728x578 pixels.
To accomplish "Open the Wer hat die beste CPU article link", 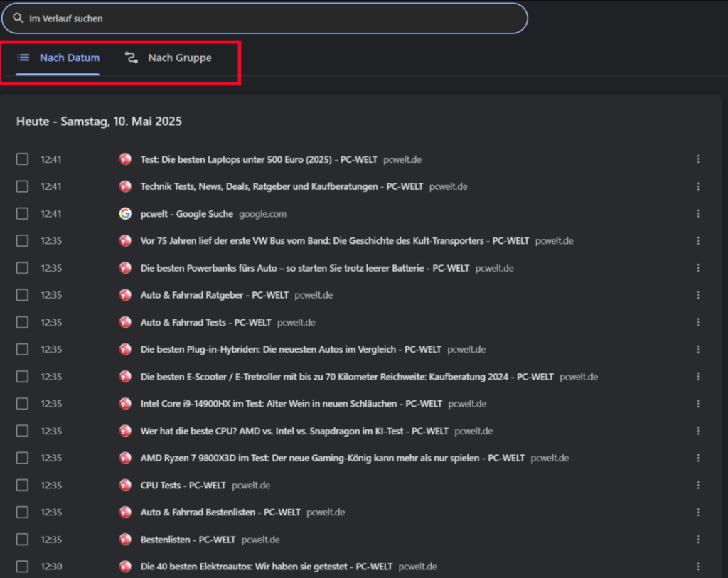I will point(294,431).
